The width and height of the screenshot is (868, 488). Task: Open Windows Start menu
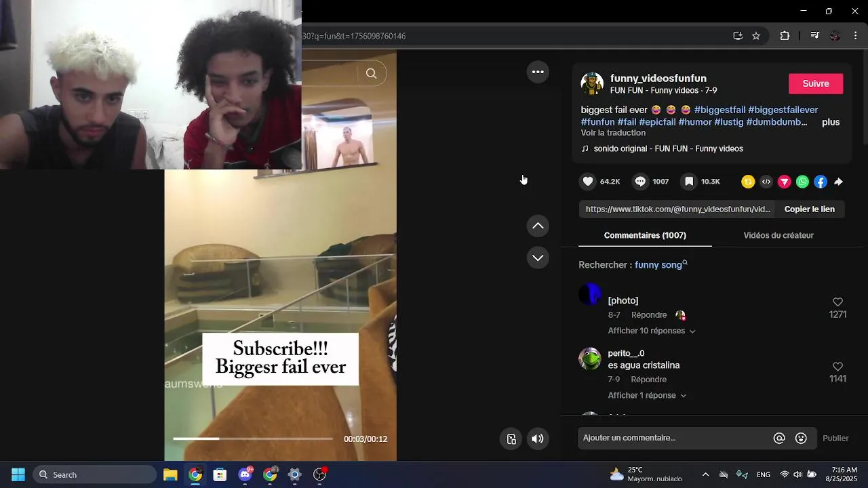click(18, 474)
